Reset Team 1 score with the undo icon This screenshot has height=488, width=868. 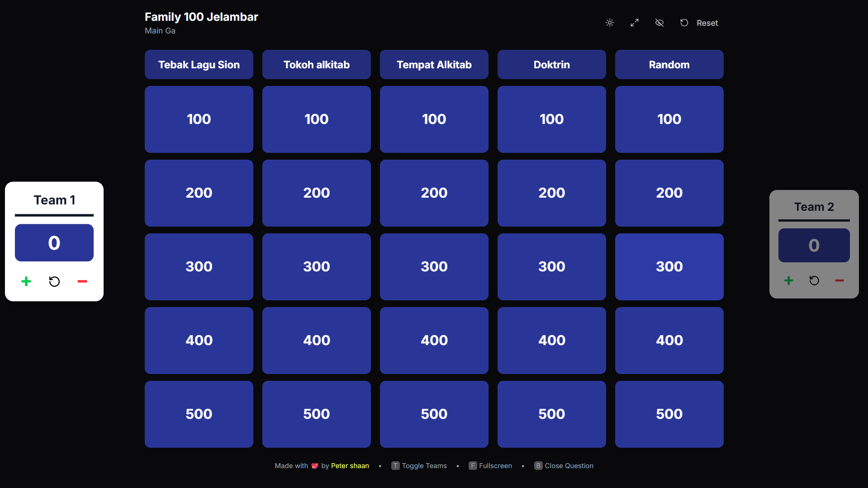click(54, 281)
